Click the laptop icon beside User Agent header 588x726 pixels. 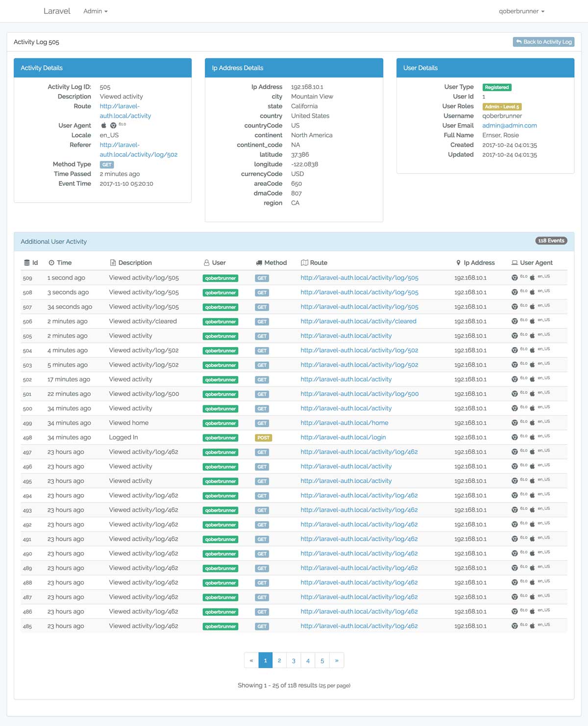click(514, 263)
